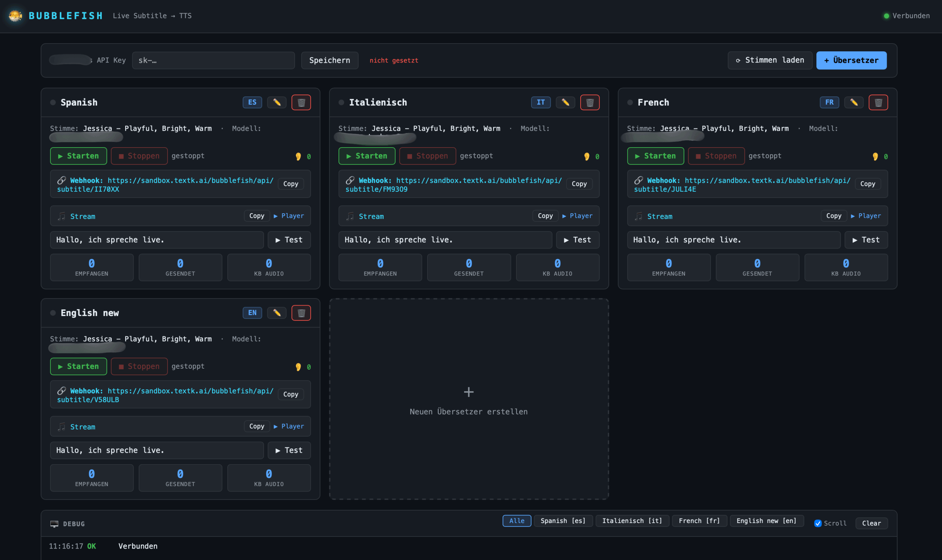This screenshot has width=942, height=560.
Task: Stop the French translator
Action: coord(716,156)
